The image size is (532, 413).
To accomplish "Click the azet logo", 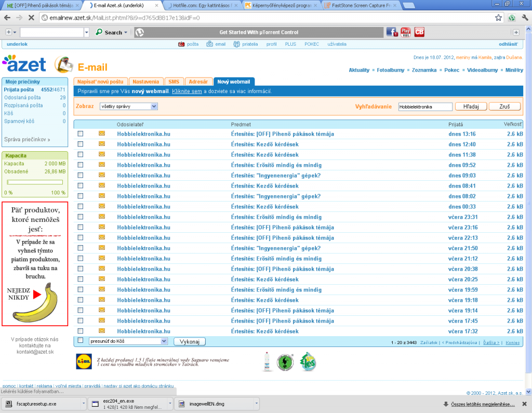I will tap(24, 63).
